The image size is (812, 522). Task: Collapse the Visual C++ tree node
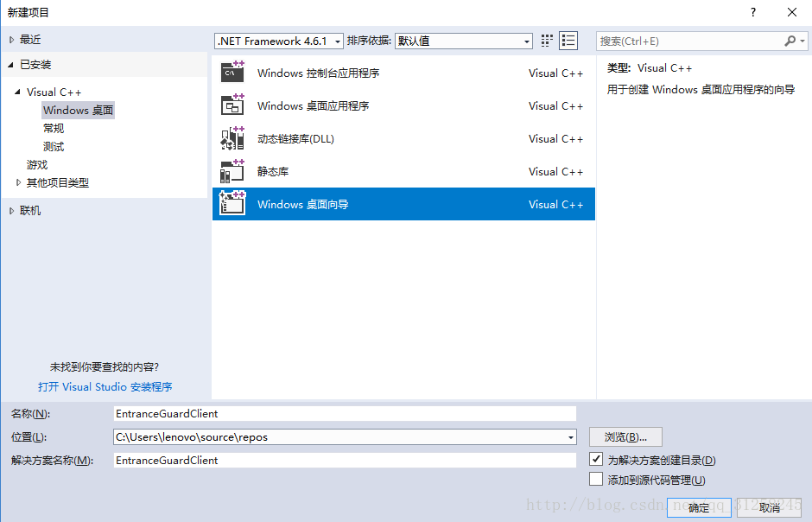click(x=19, y=92)
